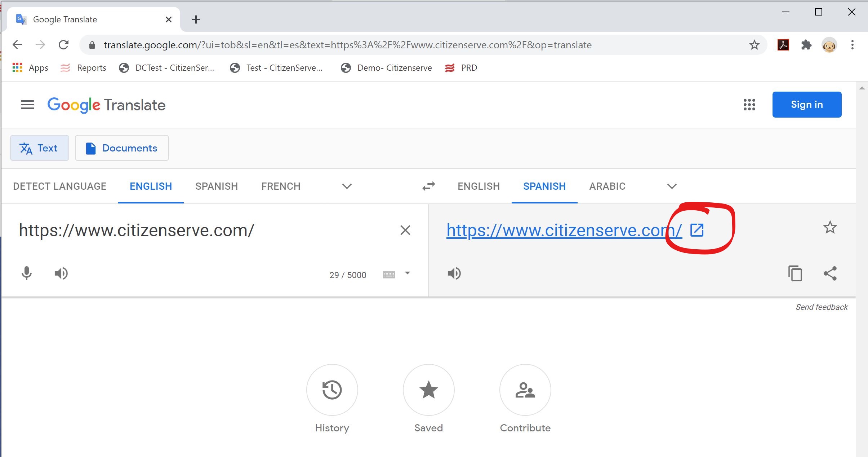Bookmark this page in address bar
868x457 pixels.
754,45
